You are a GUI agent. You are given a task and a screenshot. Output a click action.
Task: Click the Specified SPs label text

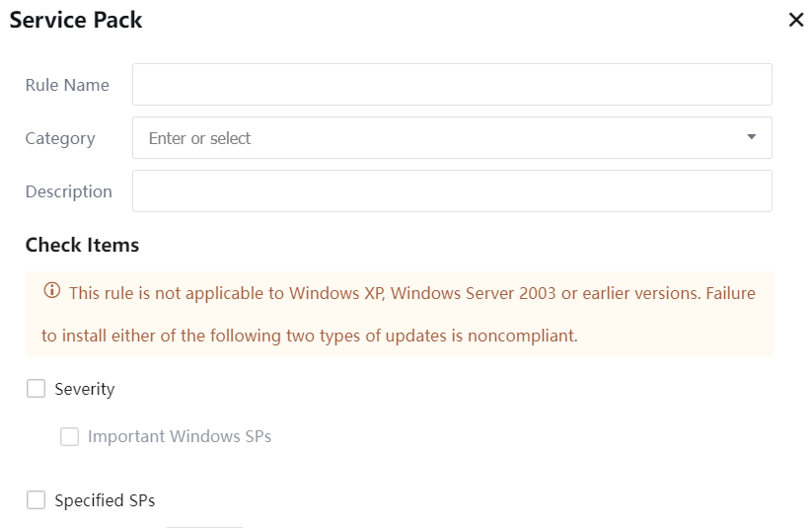coord(105,500)
